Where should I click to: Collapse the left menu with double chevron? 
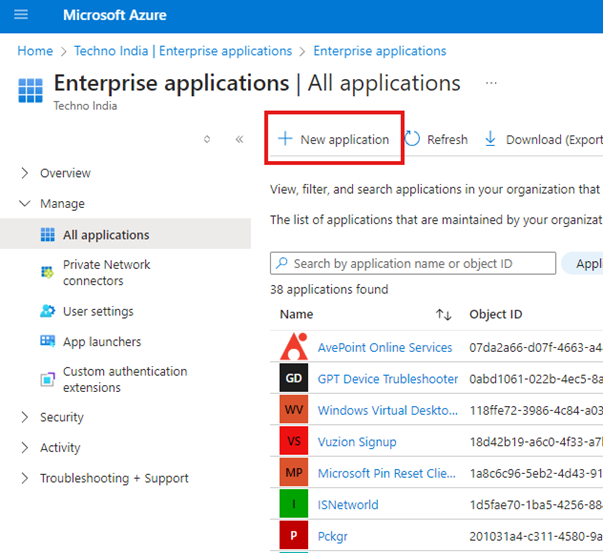tap(239, 139)
